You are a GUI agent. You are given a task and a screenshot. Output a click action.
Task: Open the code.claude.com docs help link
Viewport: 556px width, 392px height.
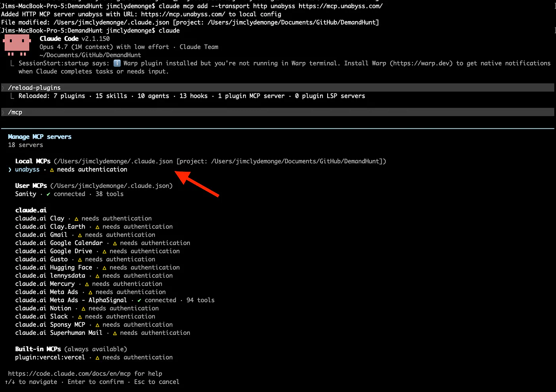pyautogui.click(x=69, y=374)
